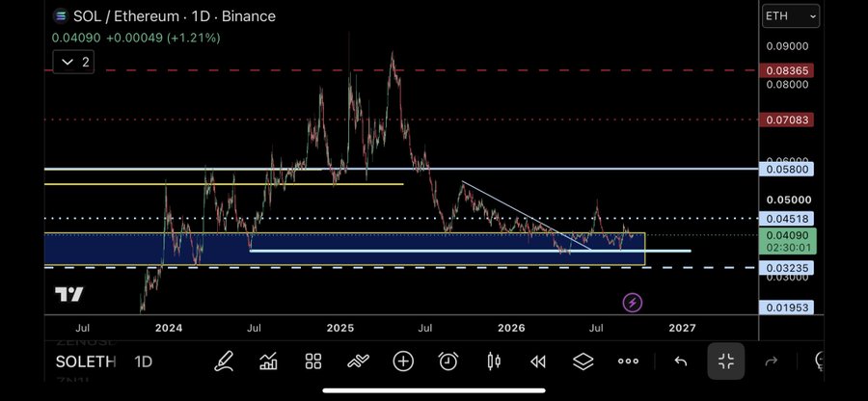Select the 0.08365 price label

click(x=787, y=70)
